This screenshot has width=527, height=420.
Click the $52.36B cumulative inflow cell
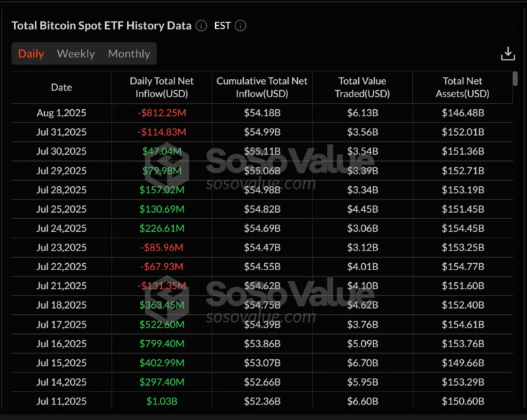click(x=262, y=401)
